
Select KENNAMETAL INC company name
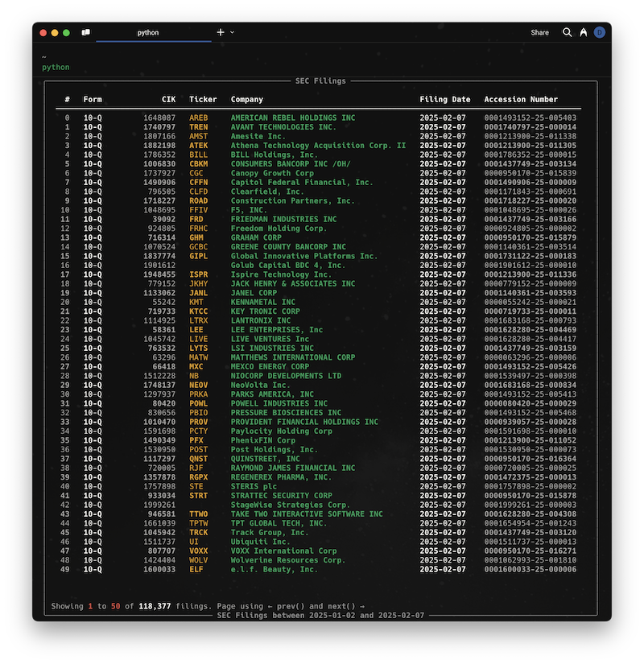pos(262,302)
